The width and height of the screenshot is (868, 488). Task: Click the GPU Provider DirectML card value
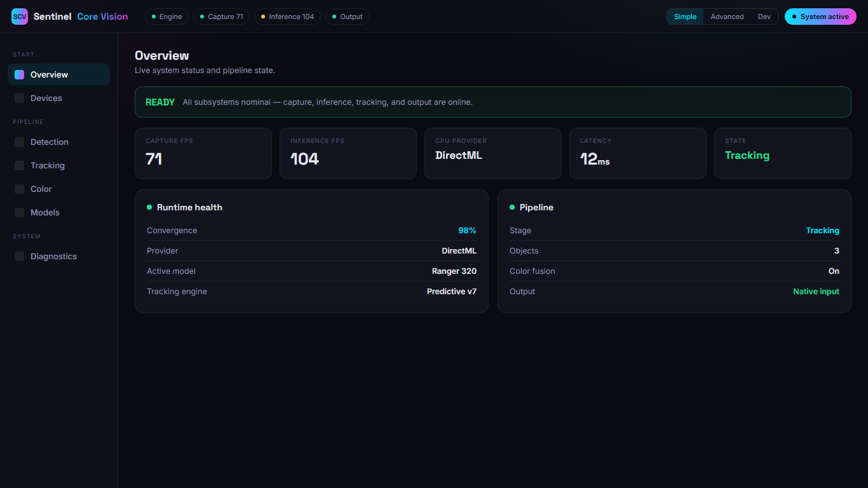[459, 155]
